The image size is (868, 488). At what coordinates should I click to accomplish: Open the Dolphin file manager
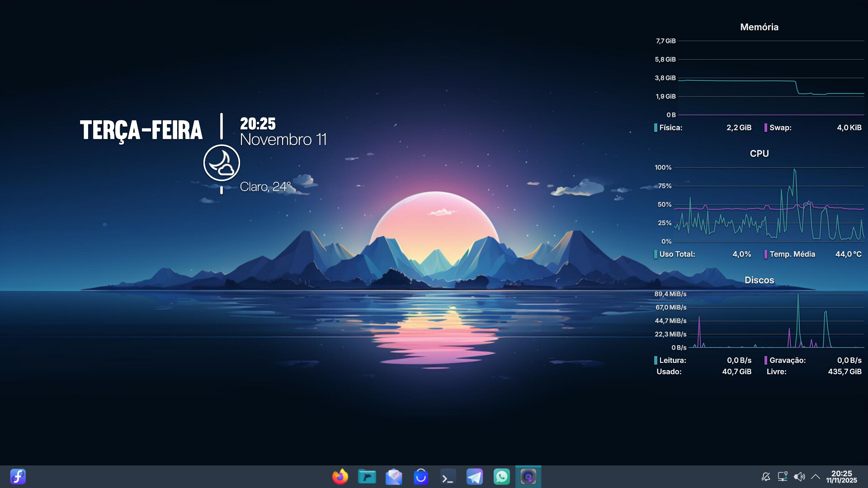coord(367,477)
